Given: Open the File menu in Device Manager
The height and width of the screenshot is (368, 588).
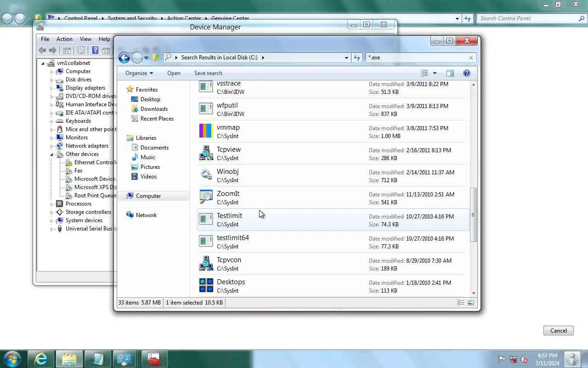Looking at the screenshot, I should point(45,39).
